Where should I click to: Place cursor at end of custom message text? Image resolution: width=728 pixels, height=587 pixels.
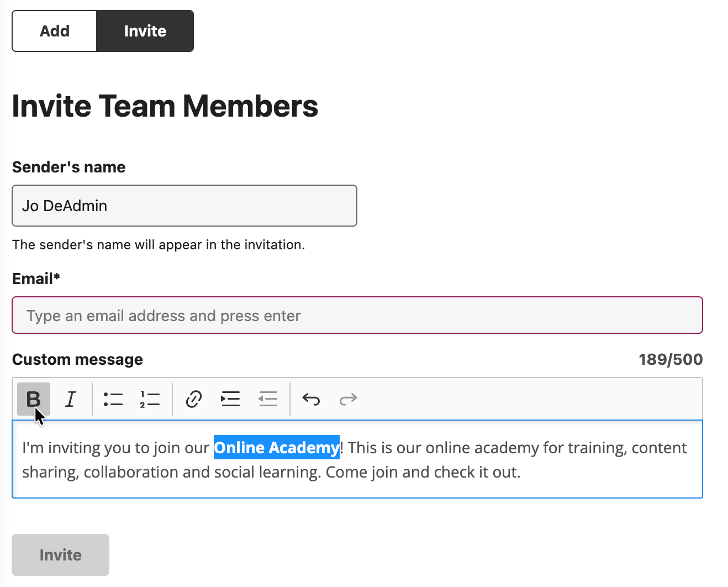[x=520, y=473]
